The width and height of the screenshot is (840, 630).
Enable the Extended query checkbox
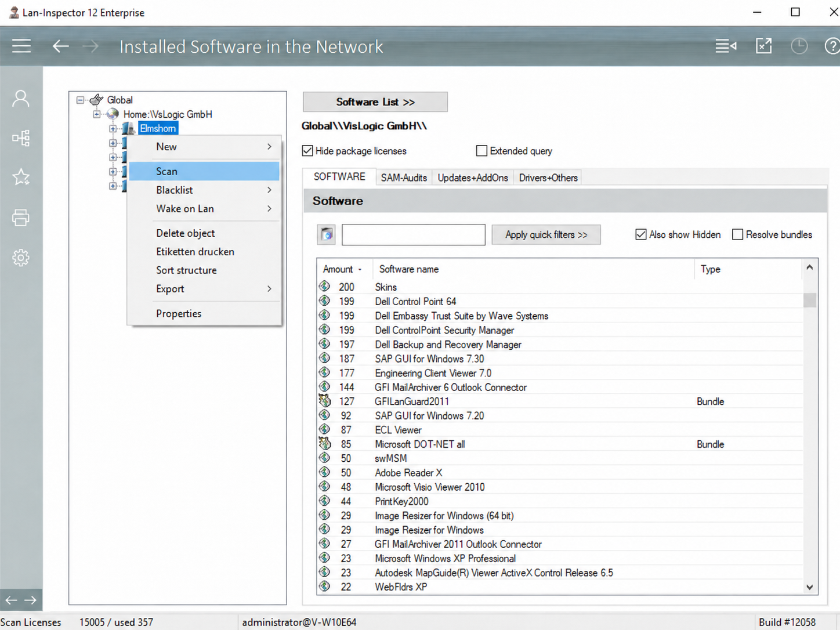(x=481, y=151)
